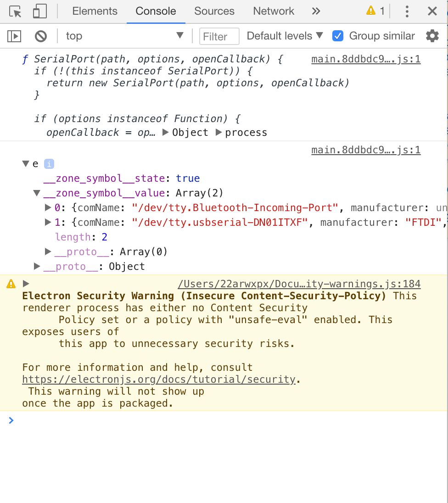Focus the Filter input field
Viewport: 448px width, 503px height.
click(x=219, y=36)
